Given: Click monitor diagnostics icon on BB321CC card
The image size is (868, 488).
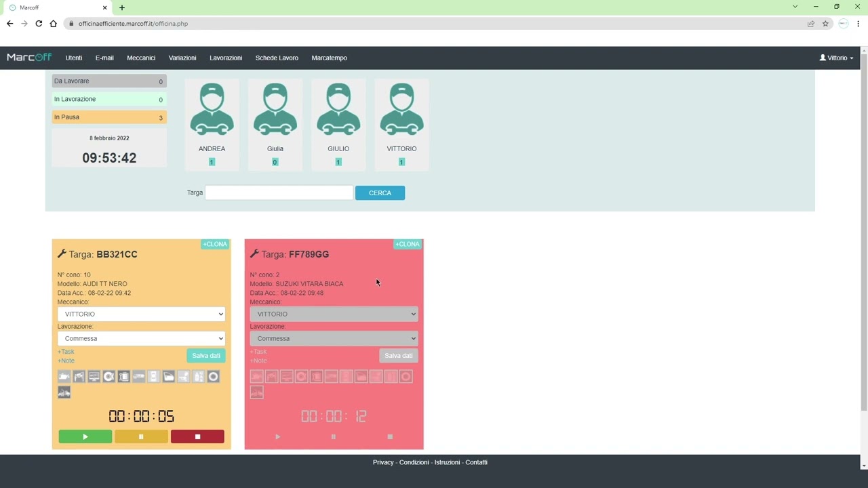Looking at the screenshot, I should tap(94, 376).
